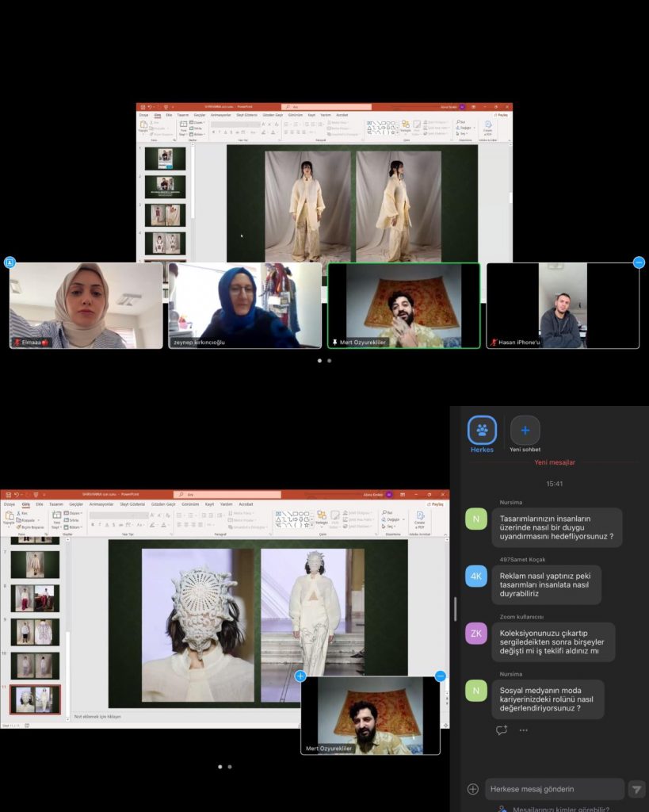Image resolution: width=649 pixels, height=812 pixels.
Task: Click the blue plus on Mert's floating video
Action: coord(300,676)
